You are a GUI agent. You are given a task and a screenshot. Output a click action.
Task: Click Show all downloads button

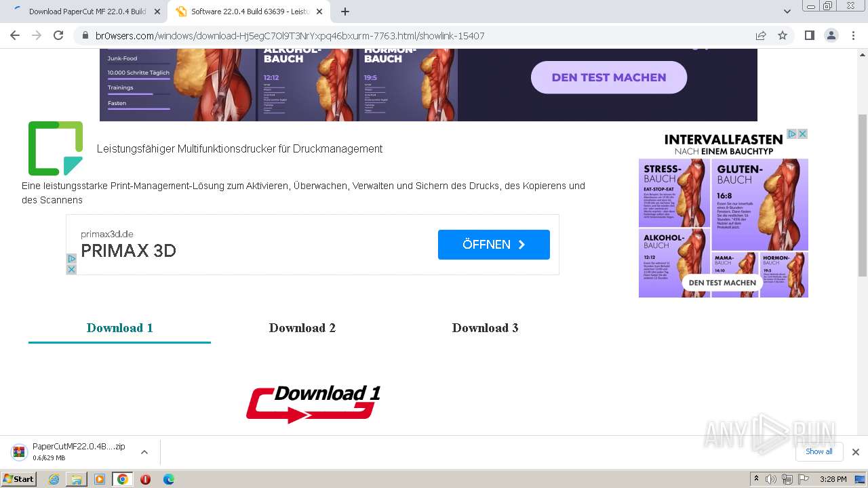(819, 451)
